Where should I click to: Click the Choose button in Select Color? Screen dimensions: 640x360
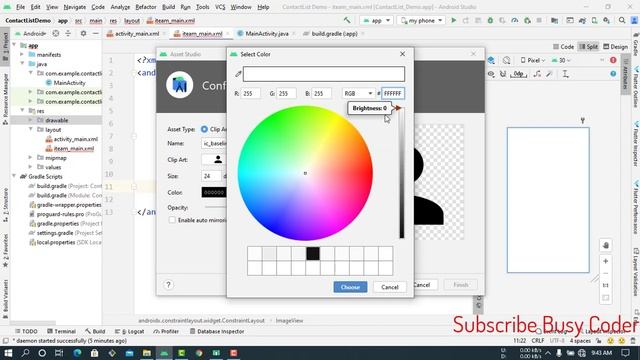pos(350,287)
